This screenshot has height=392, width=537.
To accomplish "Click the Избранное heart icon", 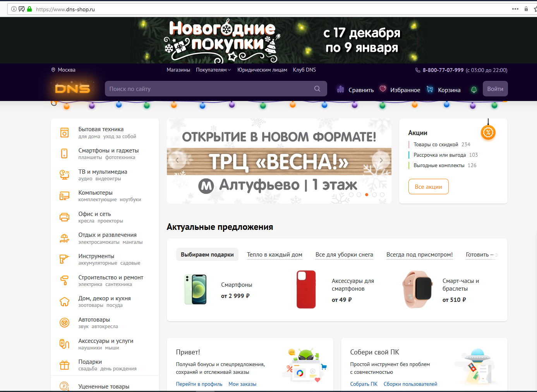I will click(383, 89).
